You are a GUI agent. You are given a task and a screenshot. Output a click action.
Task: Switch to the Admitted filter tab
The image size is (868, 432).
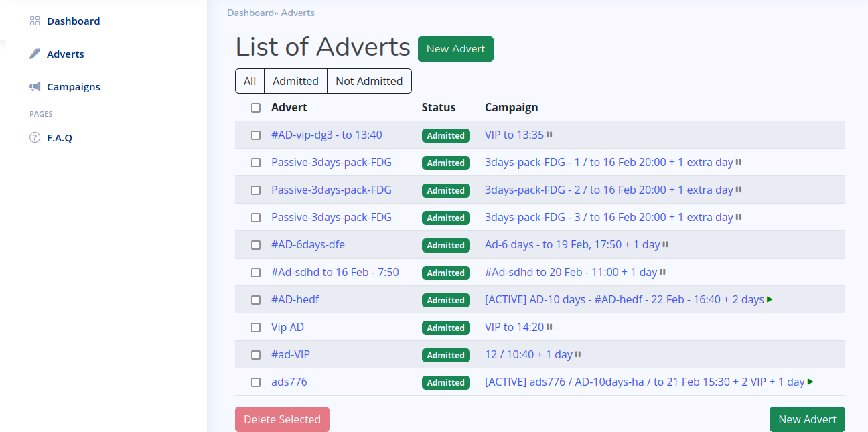pos(295,81)
